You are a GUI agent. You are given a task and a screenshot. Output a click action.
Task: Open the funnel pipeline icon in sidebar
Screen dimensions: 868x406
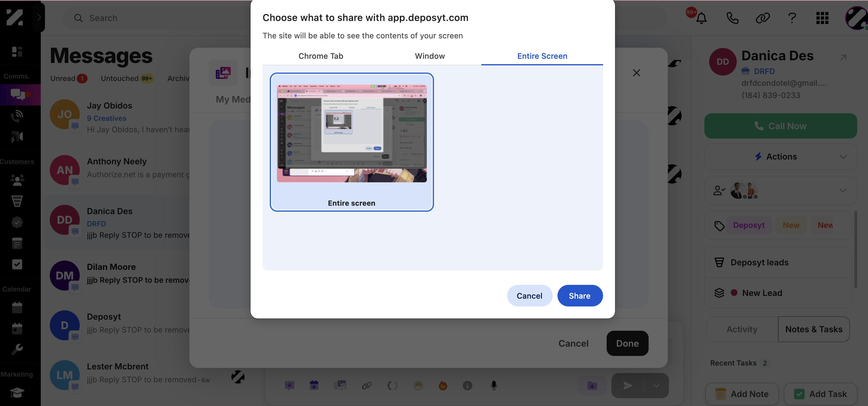pos(17,201)
